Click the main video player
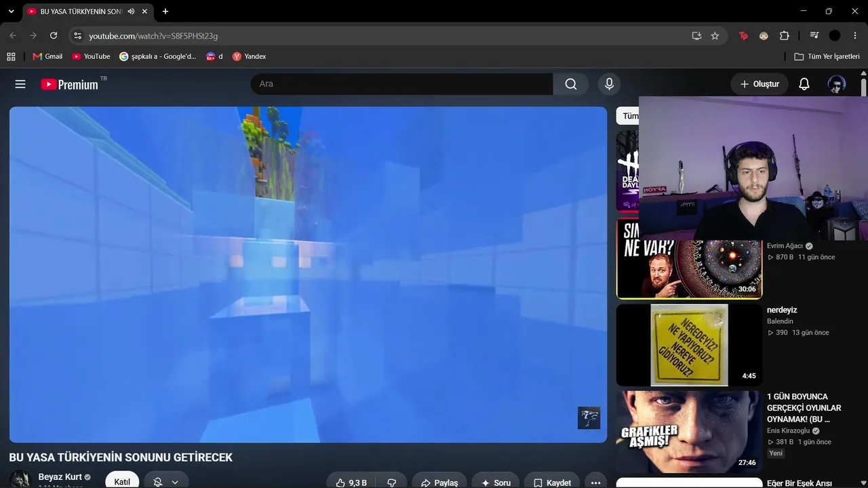Viewport: 868px width, 488px height. coord(308,274)
